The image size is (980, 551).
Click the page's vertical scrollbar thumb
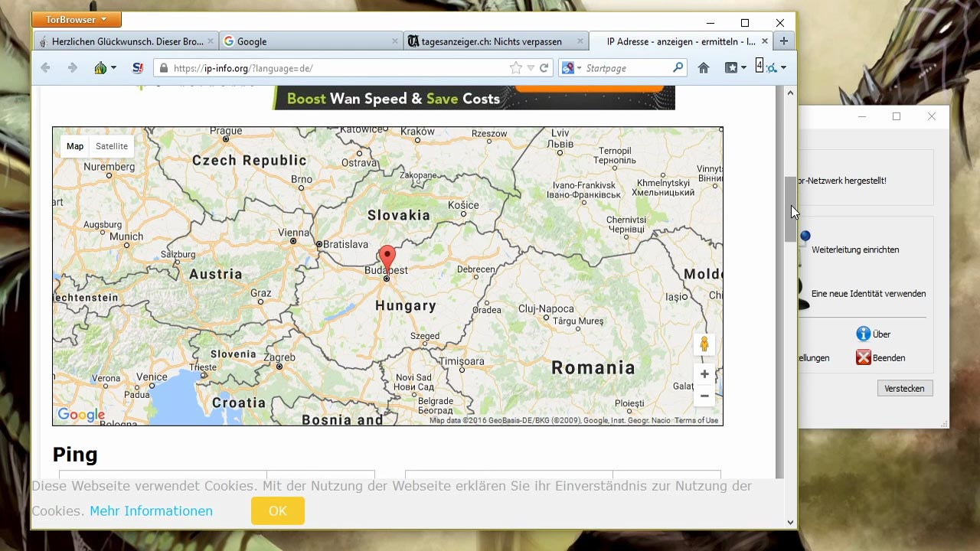(790, 209)
